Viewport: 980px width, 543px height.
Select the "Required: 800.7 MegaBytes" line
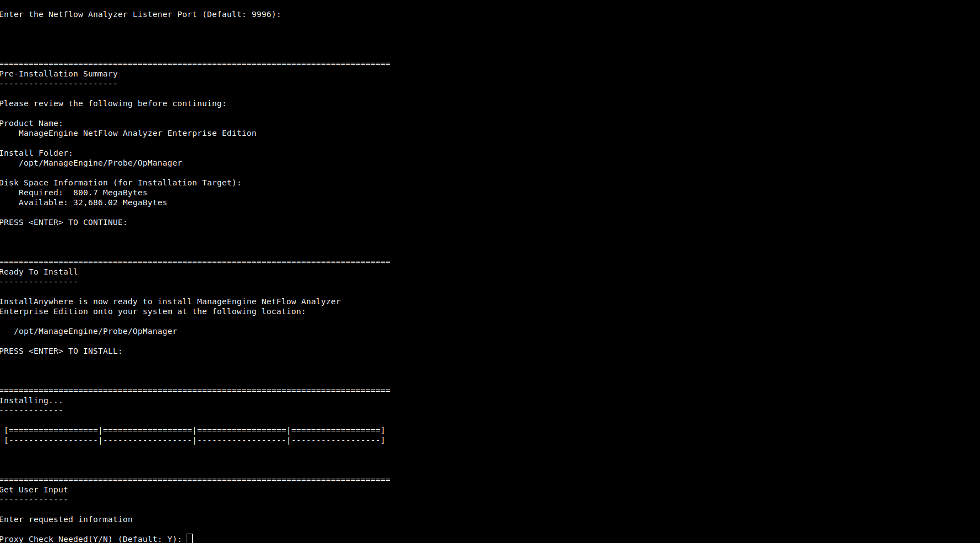[83, 193]
